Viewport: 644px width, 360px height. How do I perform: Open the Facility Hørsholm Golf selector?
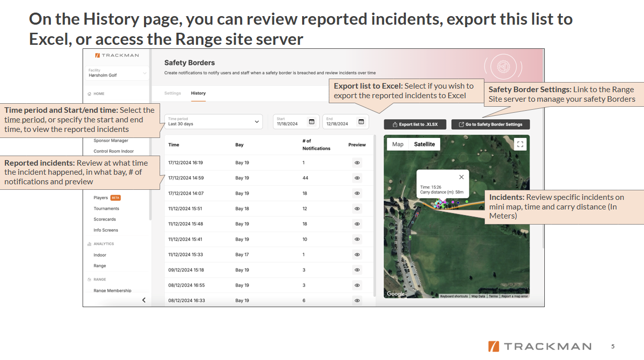pos(117,73)
